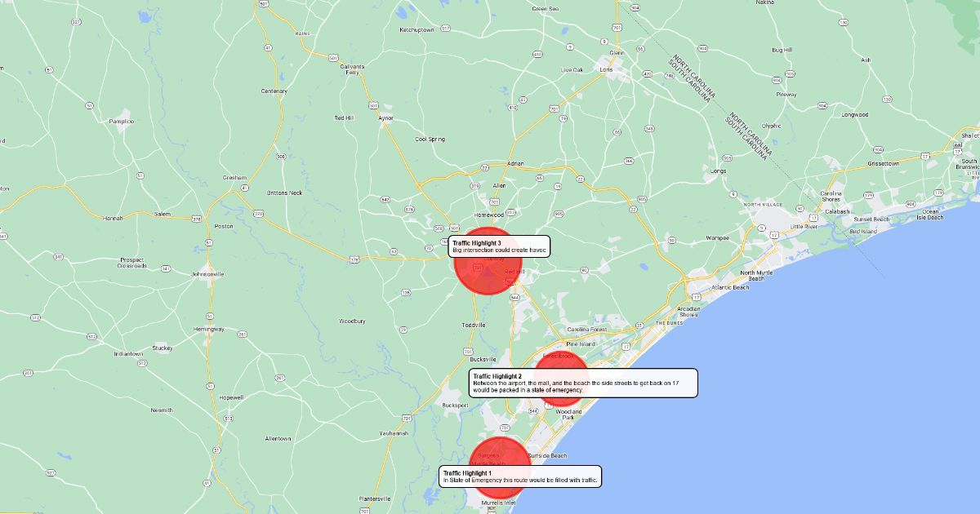Click the Olyphic label
The image size is (980, 514).
(772, 126)
